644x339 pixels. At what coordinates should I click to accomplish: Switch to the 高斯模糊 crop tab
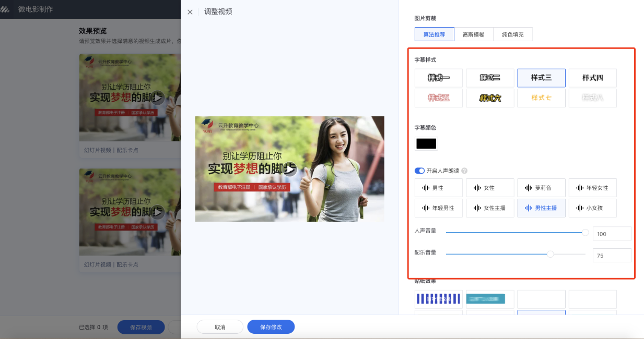point(473,34)
